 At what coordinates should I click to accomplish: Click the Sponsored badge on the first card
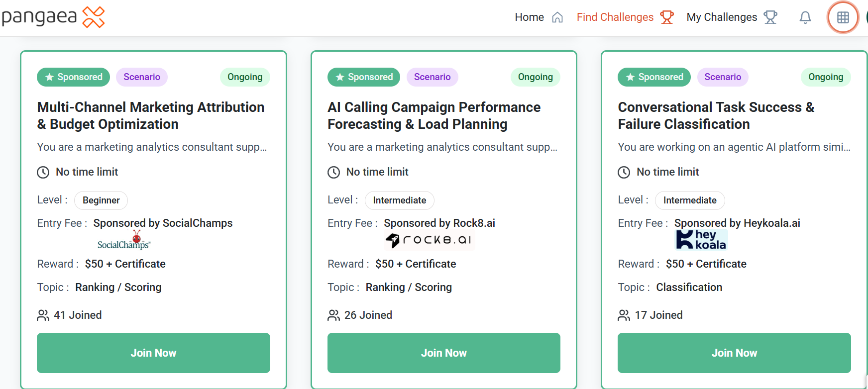[73, 77]
